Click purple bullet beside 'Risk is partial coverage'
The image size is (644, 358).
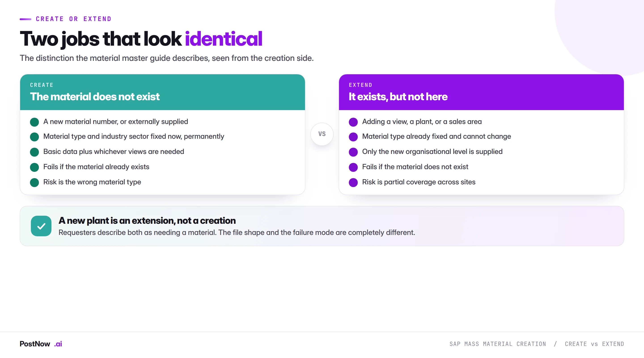click(x=353, y=182)
